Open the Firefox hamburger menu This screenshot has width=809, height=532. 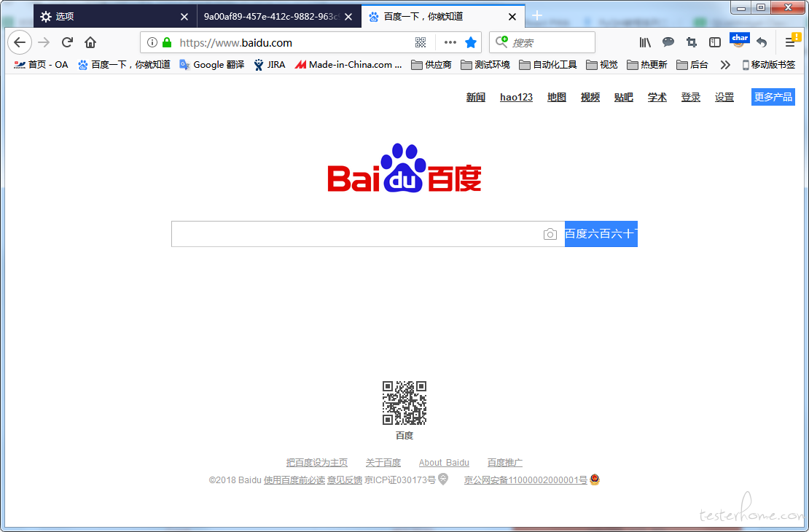point(791,42)
